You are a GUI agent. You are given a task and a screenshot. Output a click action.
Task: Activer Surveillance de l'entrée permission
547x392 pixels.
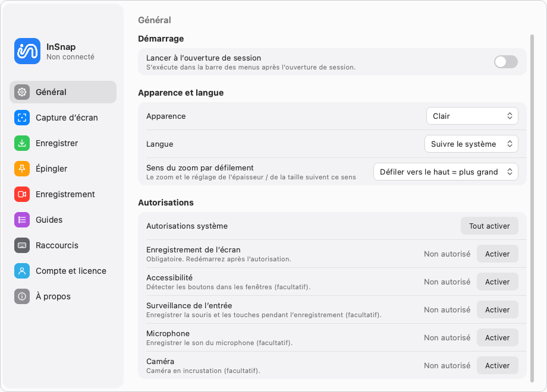coord(497,309)
